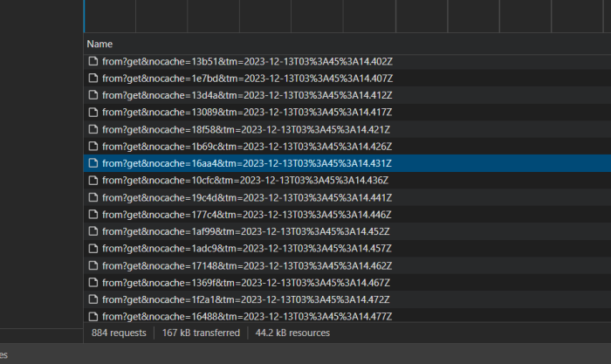Click document icon of nocache=18f58 row

click(x=93, y=129)
